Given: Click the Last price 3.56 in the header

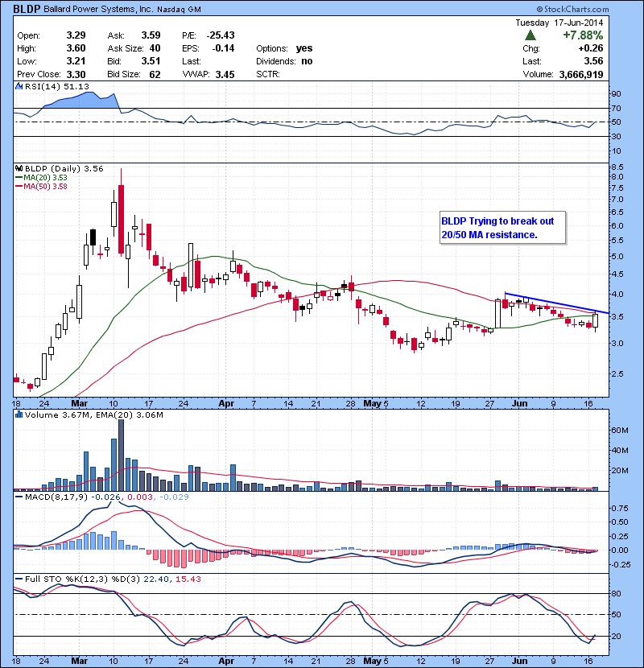Looking at the screenshot, I should tap(593, 61).
